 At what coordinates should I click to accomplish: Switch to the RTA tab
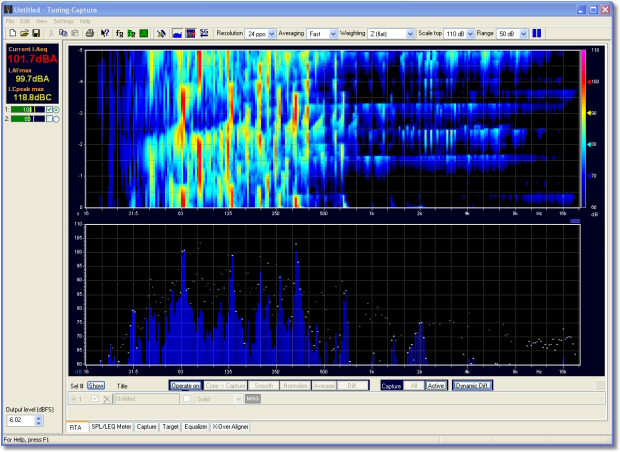click(x=76, y=427)
